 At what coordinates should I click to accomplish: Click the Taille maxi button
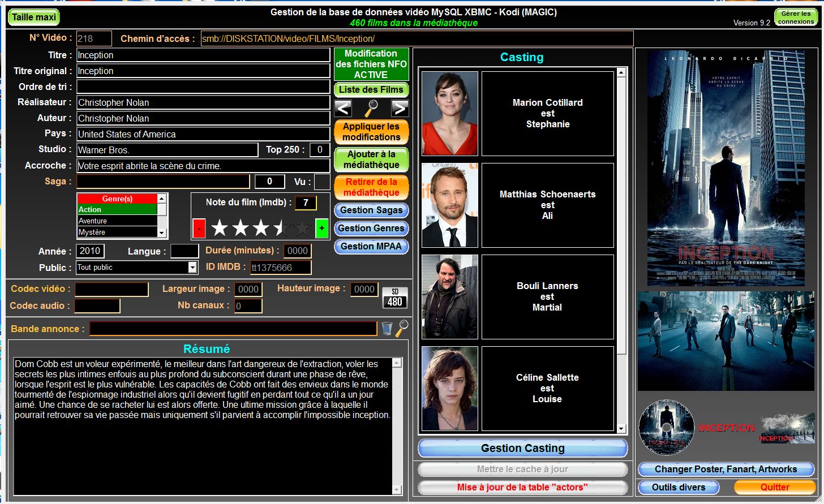tap(34, 17)
